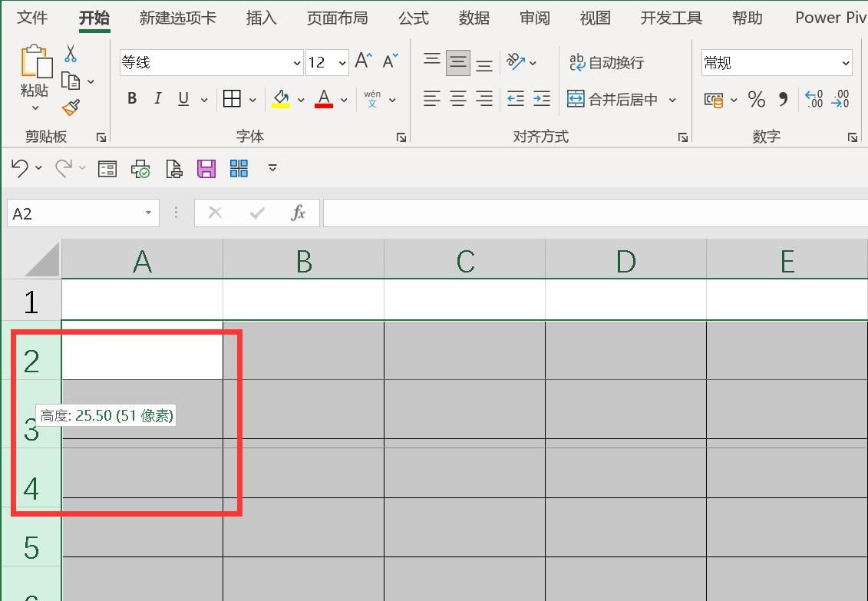Undo the last action
Image resolution: width=868 pixels, height=601 pixels.
click(x=19, y=168)
